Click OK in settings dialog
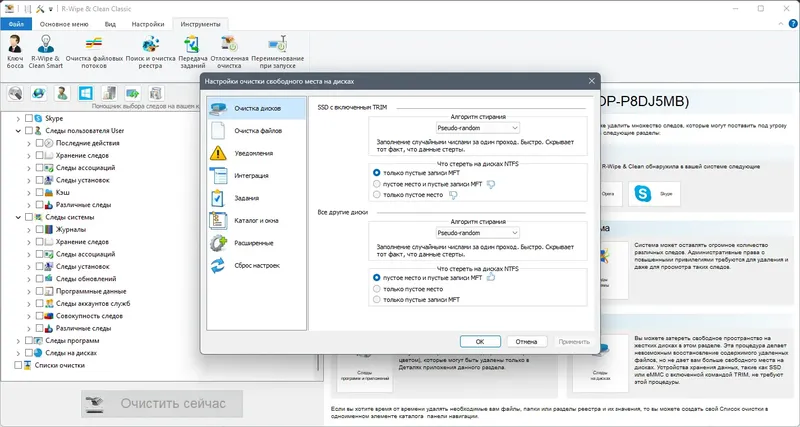 point(480,341)
